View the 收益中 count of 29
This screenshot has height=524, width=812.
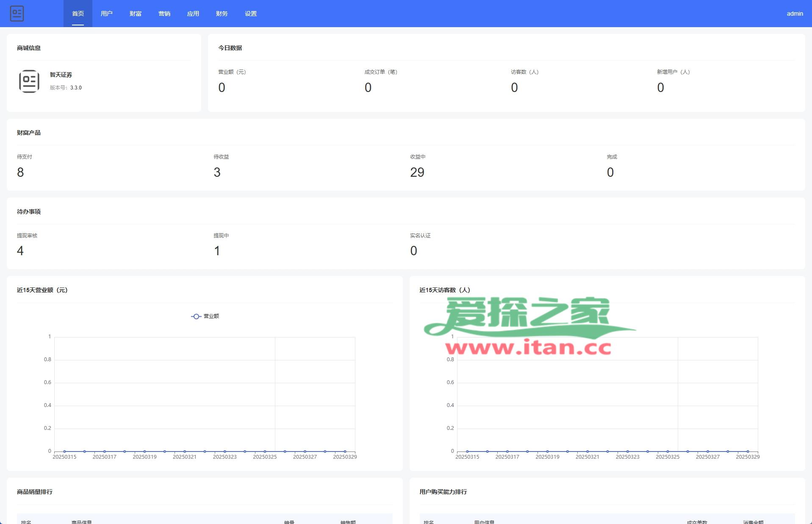tap(417, 172)
